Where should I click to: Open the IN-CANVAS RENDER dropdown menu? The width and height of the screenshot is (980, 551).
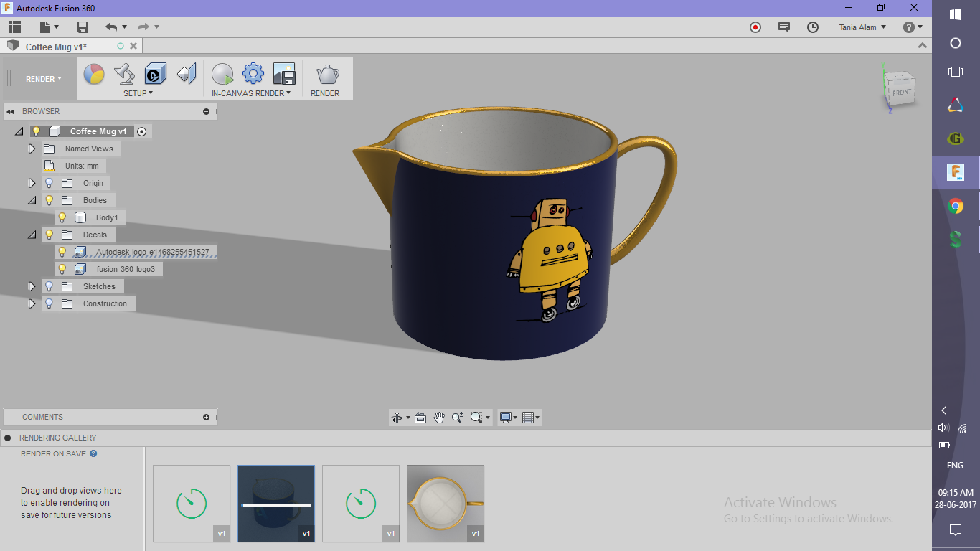[251, 93]
